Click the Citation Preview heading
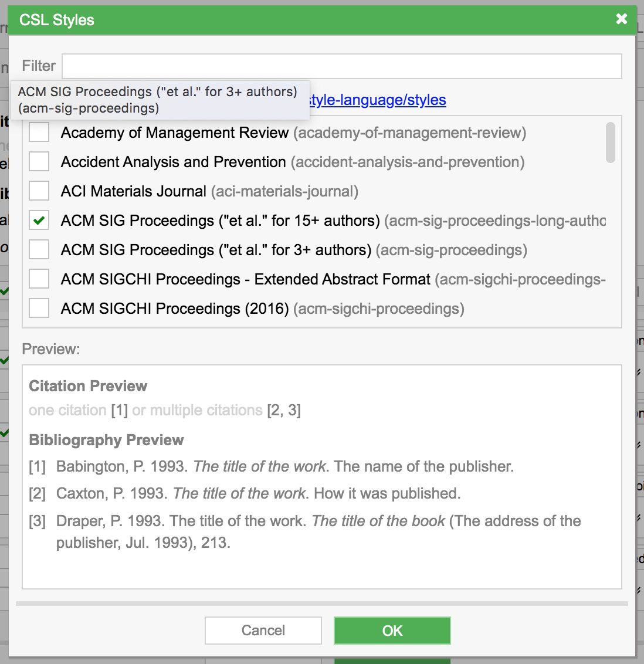Image resolution: width=644 pixels, height=664 pixels. [x=88, y=386]
